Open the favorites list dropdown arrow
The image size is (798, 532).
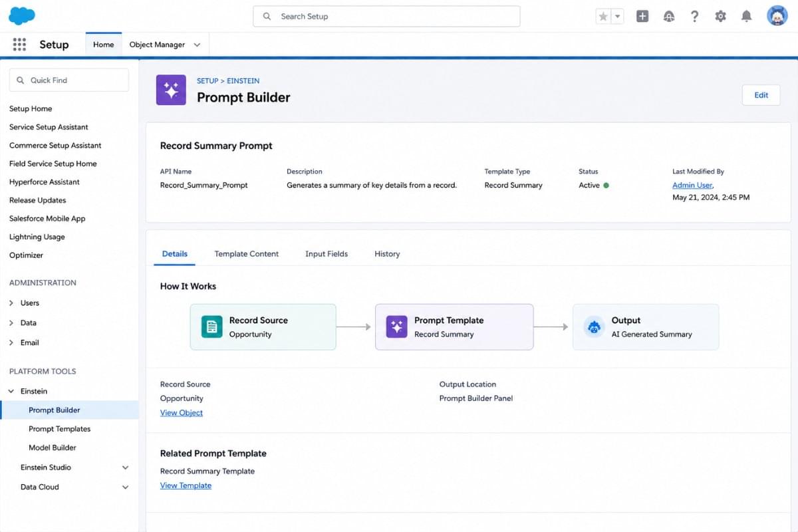coord(618,17)
